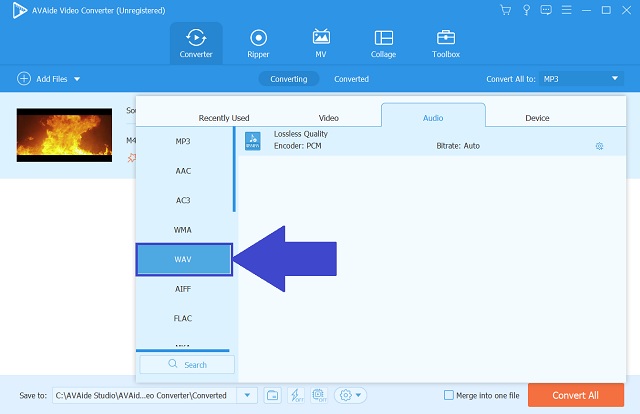This screenshot has height=414, width=640.
Task: Show the Converting list
Action: click(x=289, y=79)
